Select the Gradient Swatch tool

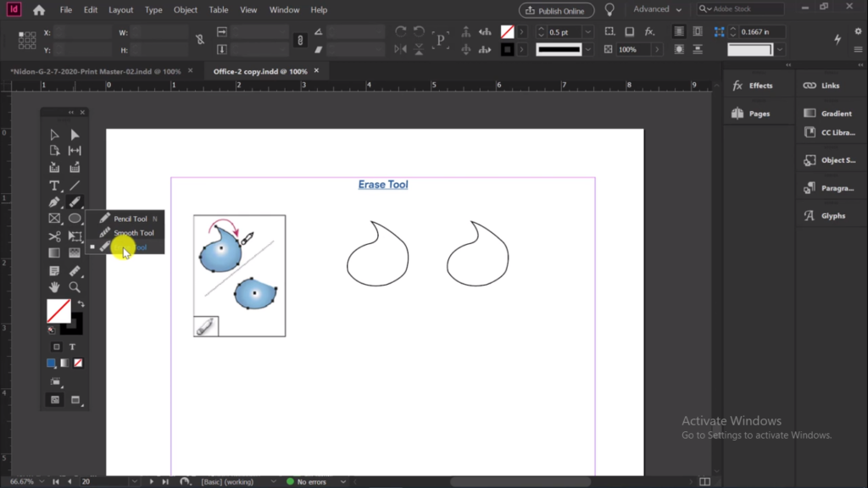(54, 252)
